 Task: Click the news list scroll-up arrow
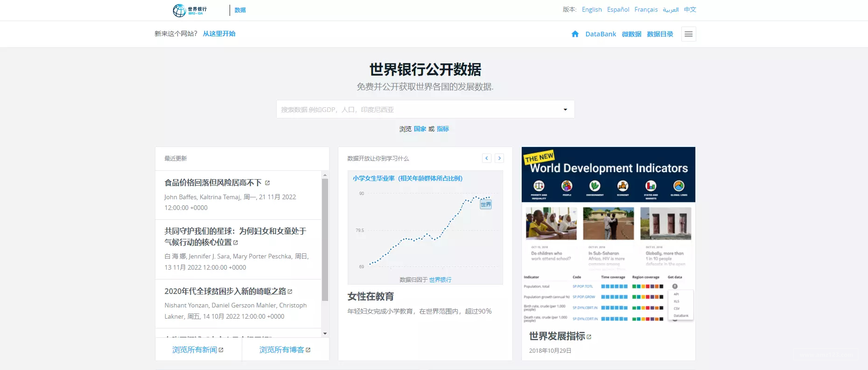pyautogui.click(x=325, y=175)
